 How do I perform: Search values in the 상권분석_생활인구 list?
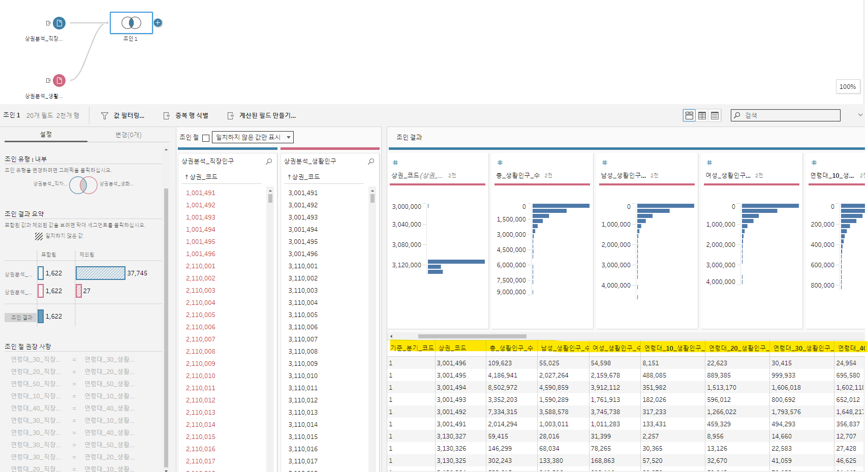click(x=371, y=161)
